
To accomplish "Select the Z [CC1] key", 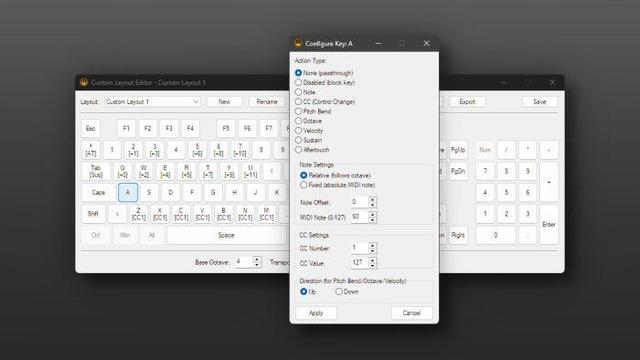I will coord(138,214).
